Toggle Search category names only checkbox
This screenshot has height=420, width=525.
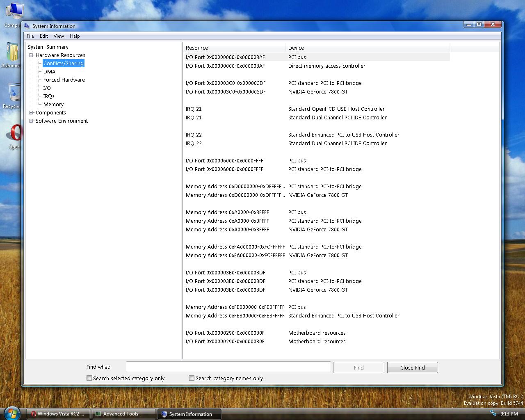coord(192,378)
